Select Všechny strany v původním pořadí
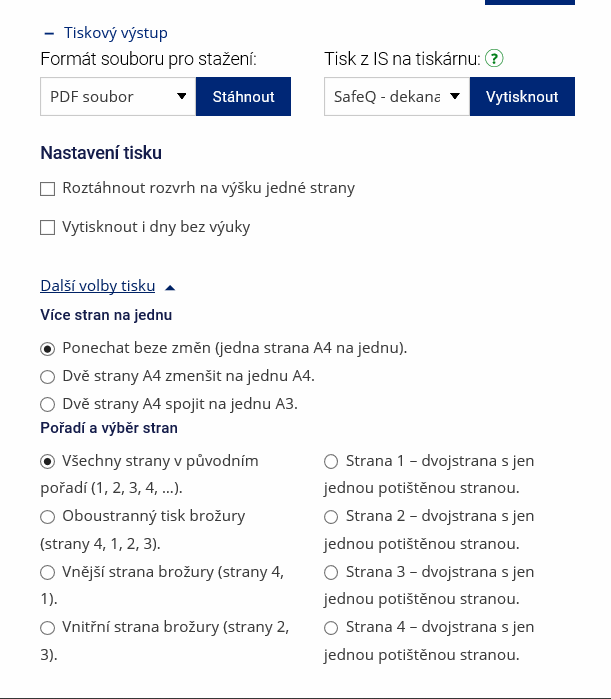611x699 pixels. coord(47,461)
